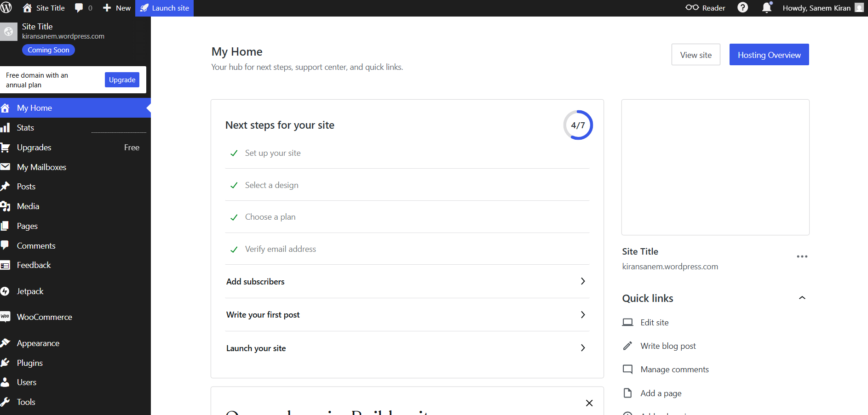Click the Write blog post pencil icon

coord(627,346)
